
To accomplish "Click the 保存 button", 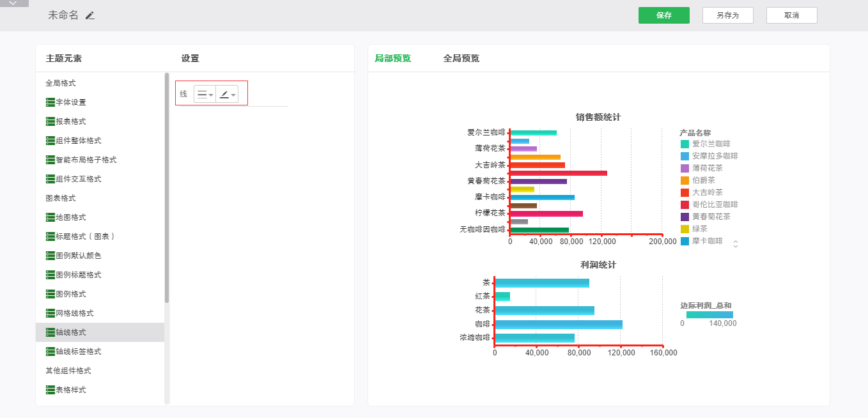I will (663, 15).
